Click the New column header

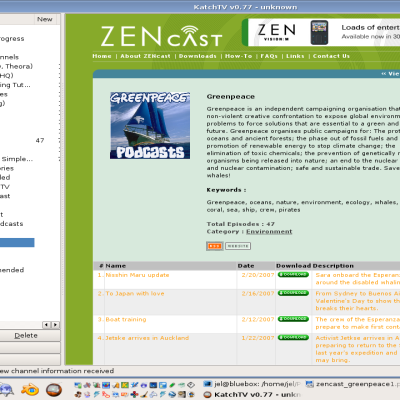click(x=45, y=19)
